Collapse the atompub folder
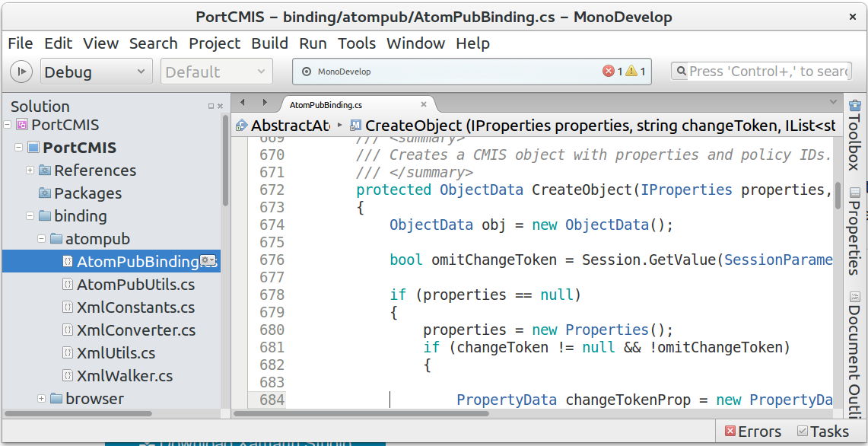 click(42, 239)
